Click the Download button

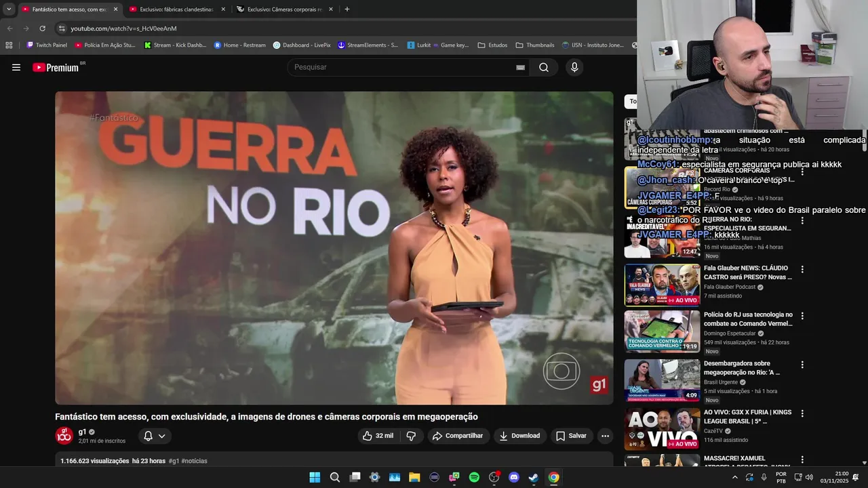(519, 436)
